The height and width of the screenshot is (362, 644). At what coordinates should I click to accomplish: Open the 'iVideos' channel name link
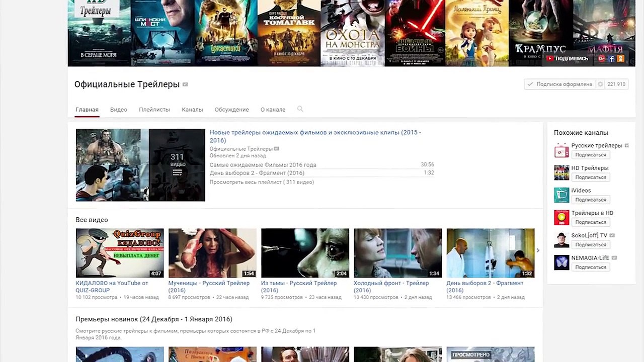(581, 191)
